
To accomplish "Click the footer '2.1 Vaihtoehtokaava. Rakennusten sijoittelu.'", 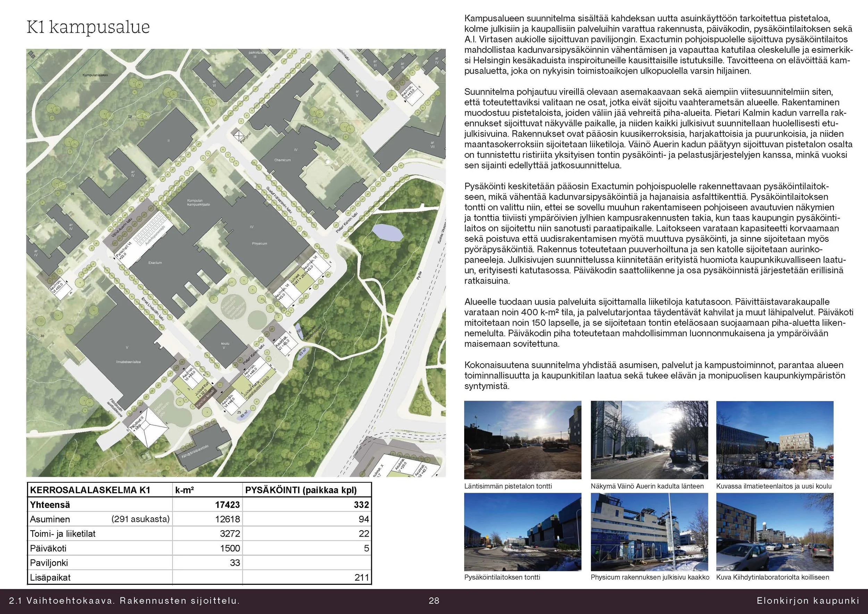I will pos(124,600).
